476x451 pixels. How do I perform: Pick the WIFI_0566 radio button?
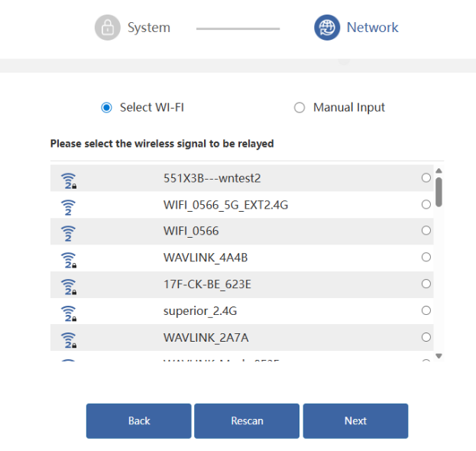[x=426, y=231]
